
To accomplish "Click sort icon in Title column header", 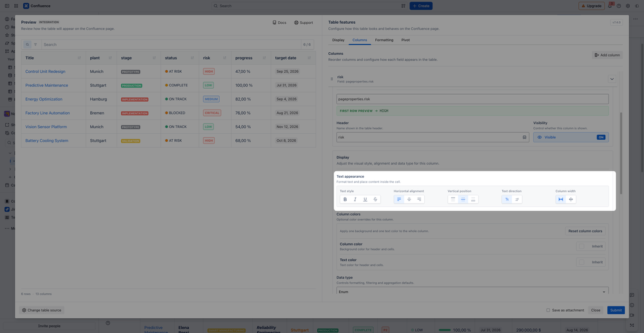I will [79, 58].
